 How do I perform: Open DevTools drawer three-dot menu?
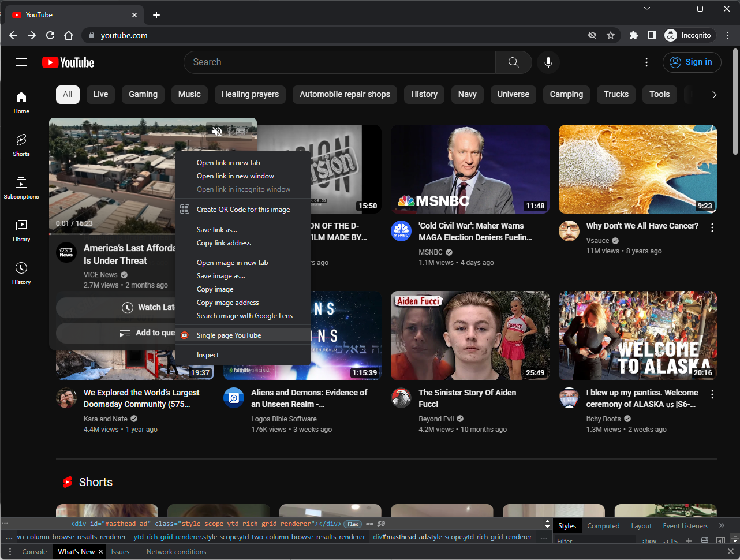click(x=9, y=552)
